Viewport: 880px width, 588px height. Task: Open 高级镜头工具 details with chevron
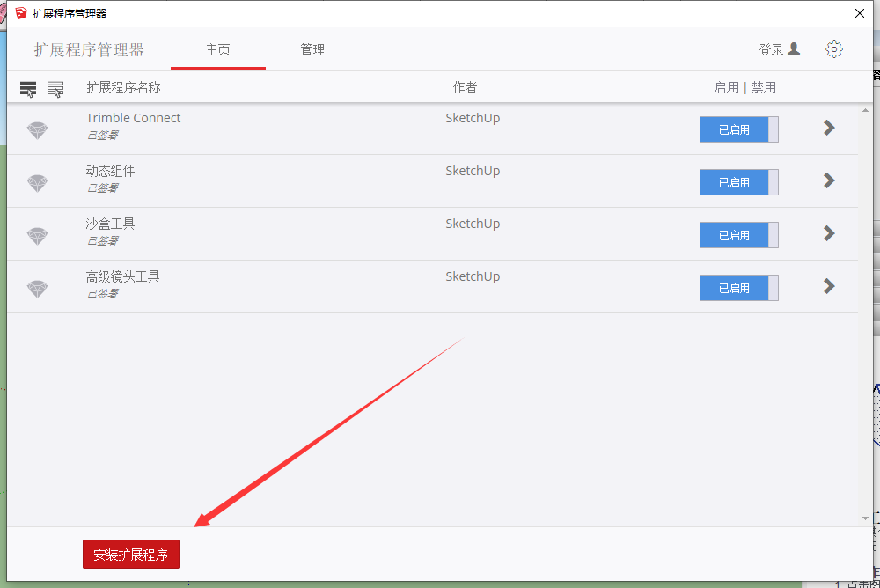828,286
